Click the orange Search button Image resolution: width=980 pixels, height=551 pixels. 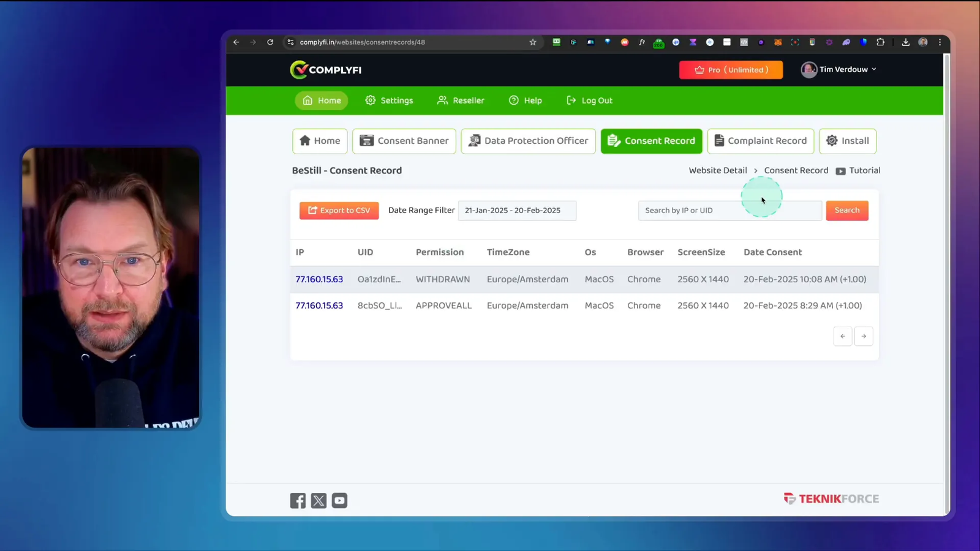[x=847, y=210]
